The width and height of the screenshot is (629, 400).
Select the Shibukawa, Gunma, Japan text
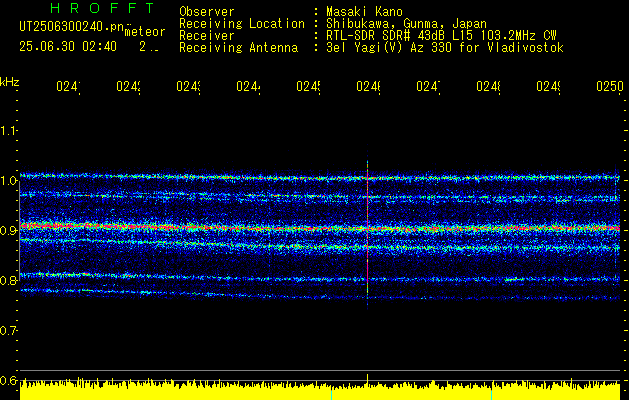tap(406, 24)
